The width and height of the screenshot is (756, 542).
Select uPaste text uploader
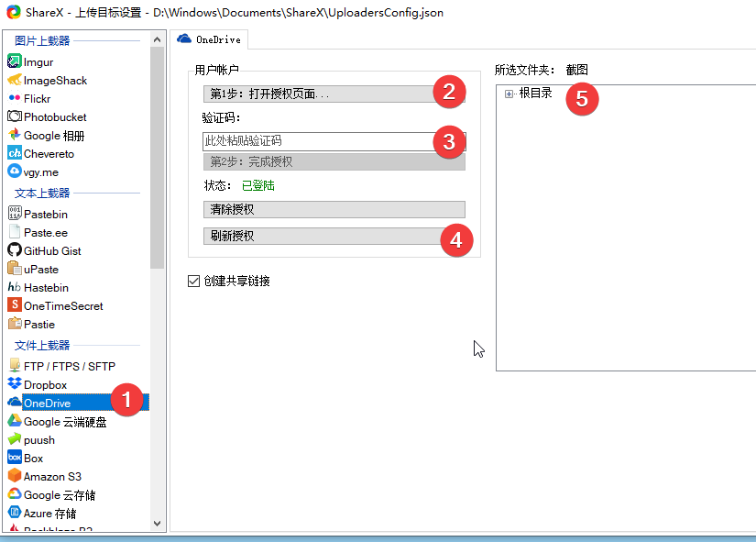pos(41,270)
